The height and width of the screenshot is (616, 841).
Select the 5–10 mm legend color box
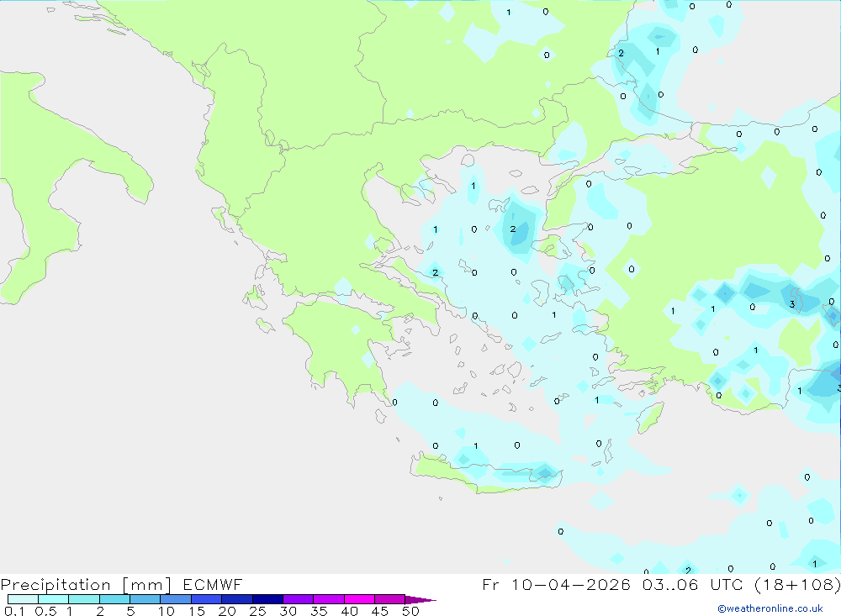(145, 599)
